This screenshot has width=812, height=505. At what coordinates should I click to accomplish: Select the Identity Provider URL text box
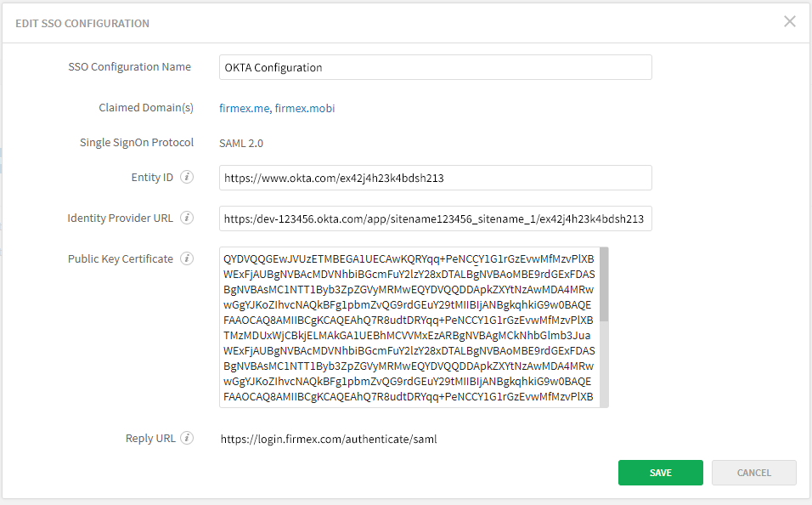[435, 218]
